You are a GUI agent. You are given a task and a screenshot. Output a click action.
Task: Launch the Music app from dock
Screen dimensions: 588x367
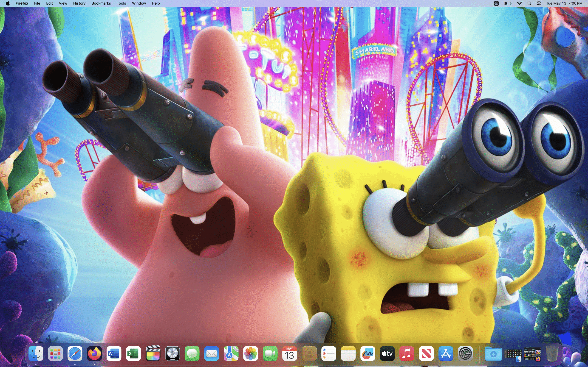(x=407, y=354)
